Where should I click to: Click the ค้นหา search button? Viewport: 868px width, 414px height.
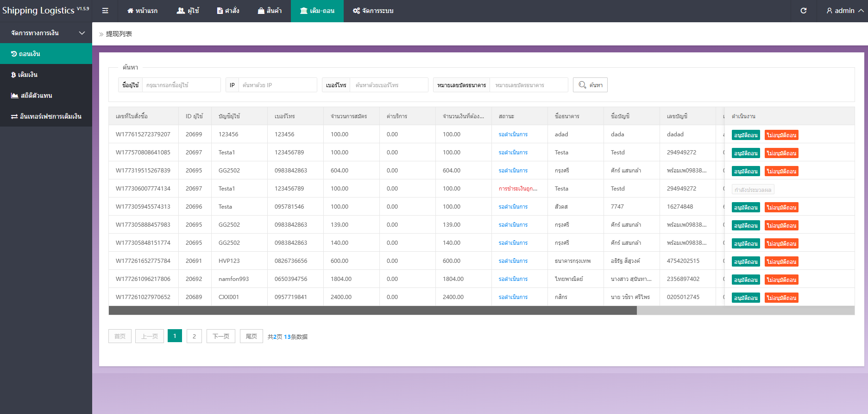(590, 85)
